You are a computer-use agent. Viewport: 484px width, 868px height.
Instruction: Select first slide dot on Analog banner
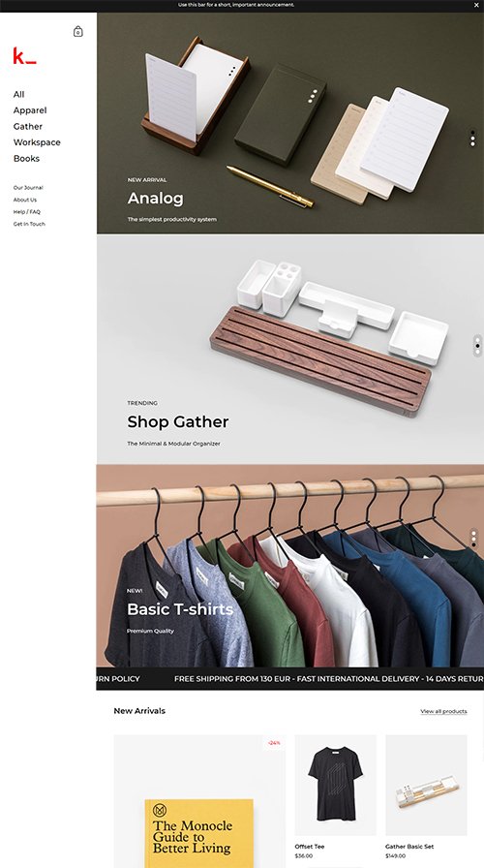[472, 133]
